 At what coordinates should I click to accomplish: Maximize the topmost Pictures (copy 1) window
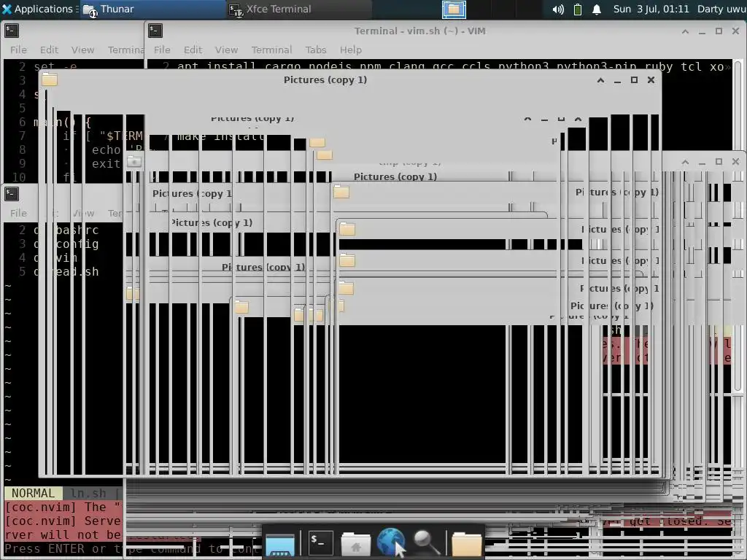tap(634, 80)
